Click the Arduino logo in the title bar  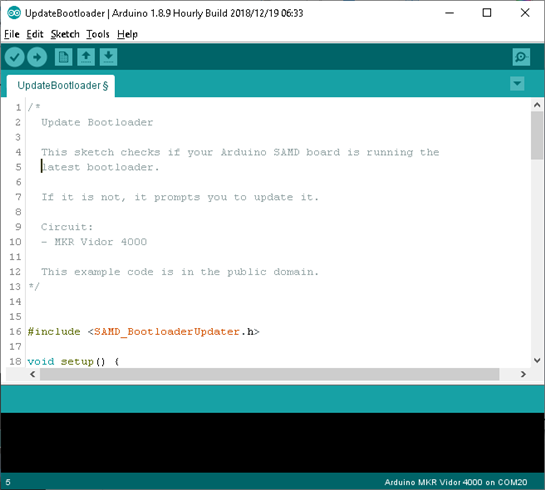coord(14,13)
